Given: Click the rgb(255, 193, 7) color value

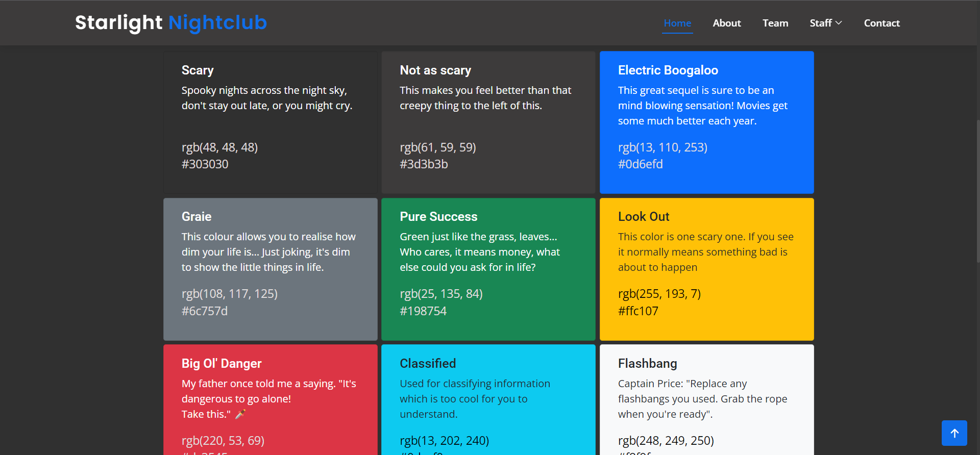Looking at the screenshot, I should point(659,294).
